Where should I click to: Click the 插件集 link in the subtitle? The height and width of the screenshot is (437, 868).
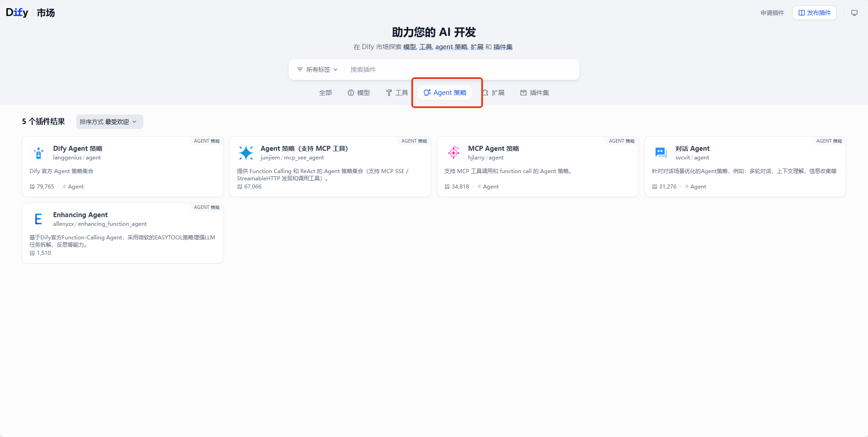503,47
